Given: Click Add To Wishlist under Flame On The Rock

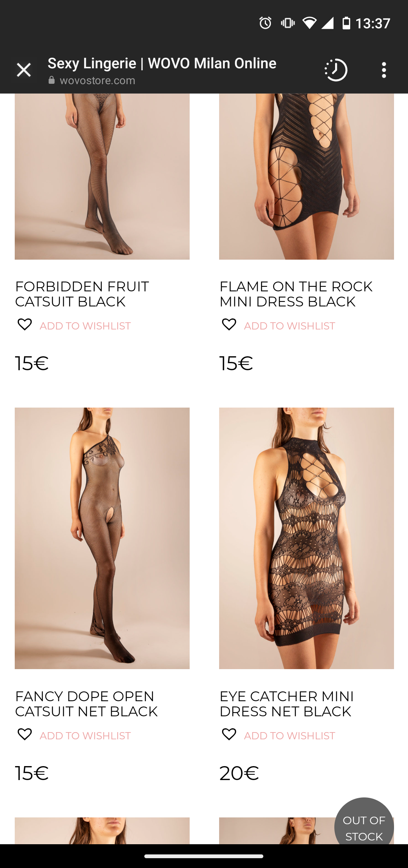Looking at the screenshot, I should click(x=290, y=326).
